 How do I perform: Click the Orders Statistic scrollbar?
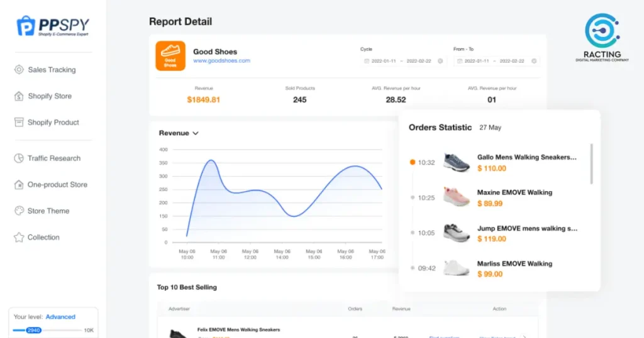(x=591, y=164)
